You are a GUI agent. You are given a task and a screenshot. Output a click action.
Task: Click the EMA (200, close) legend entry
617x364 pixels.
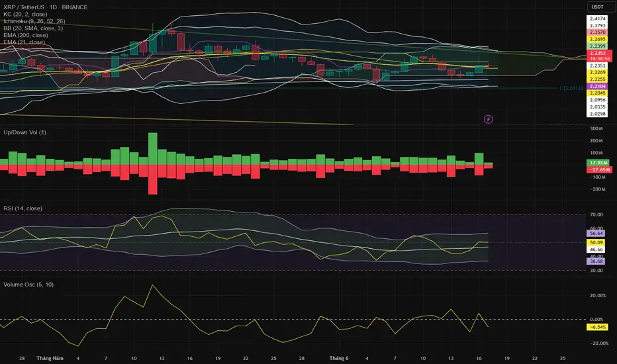(26, 36)
